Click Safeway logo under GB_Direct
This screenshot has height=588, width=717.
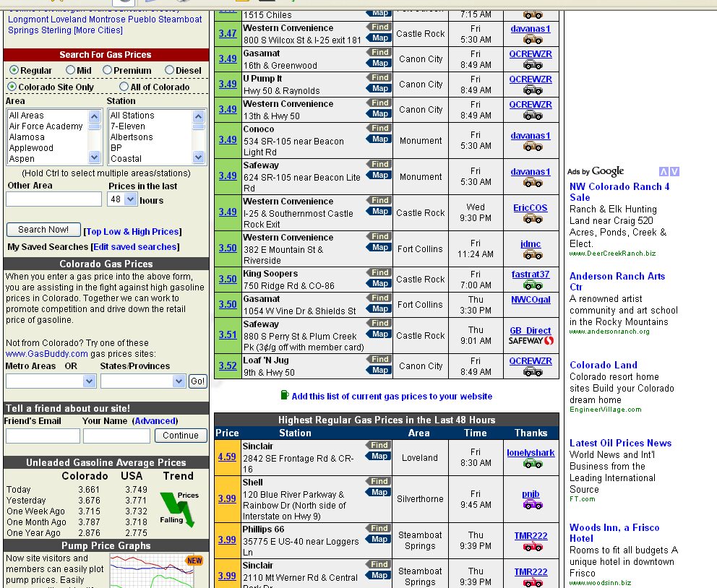click(x=531, y=341)
